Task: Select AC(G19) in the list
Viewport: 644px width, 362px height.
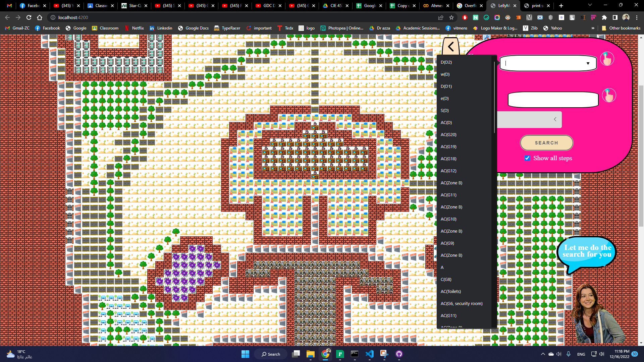Action: pyautogui.click(x=465, y=147)
